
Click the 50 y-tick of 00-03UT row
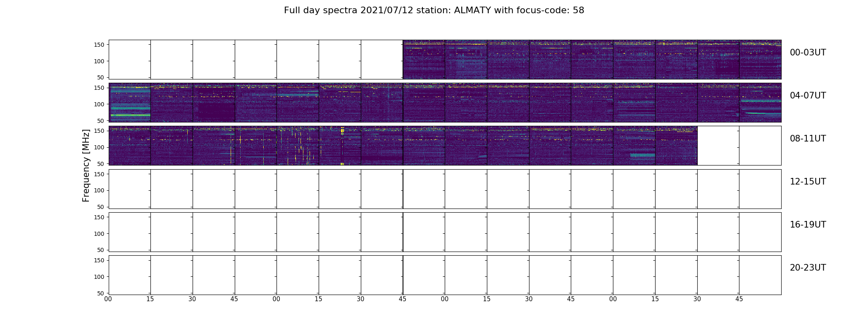(x=101, y=77)
